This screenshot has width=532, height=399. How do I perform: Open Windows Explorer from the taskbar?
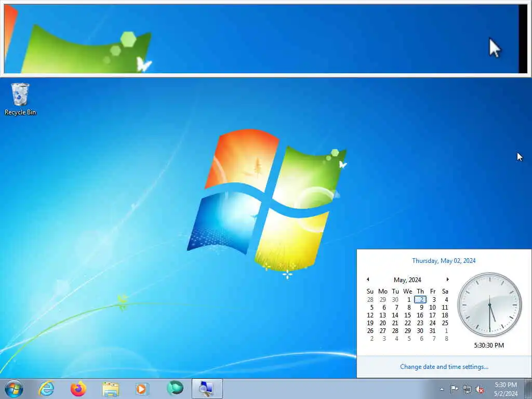click(111, 389)
